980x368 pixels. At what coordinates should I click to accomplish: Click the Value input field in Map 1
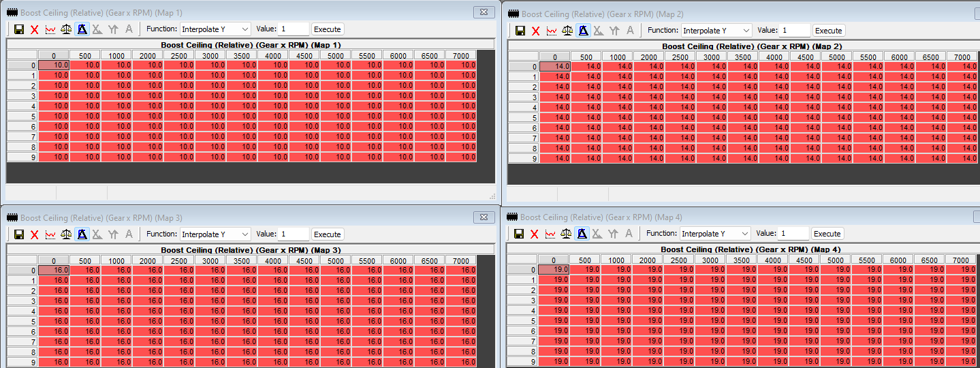click(x=294, y=29)
